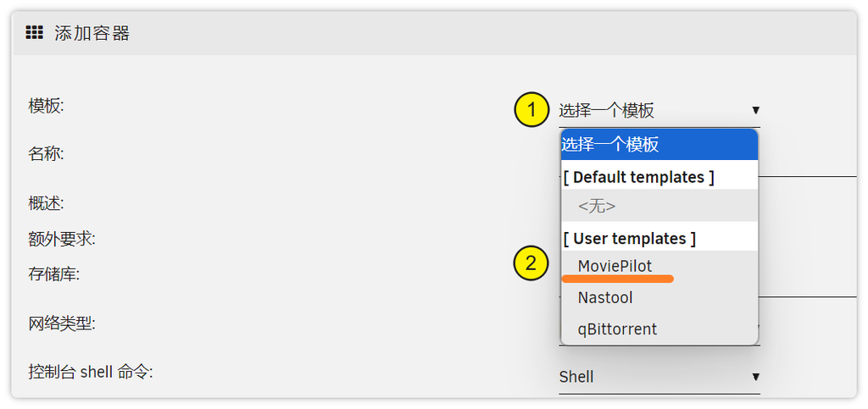
Task: Click the yellow step 1 marker
Action: coord(531,110)
